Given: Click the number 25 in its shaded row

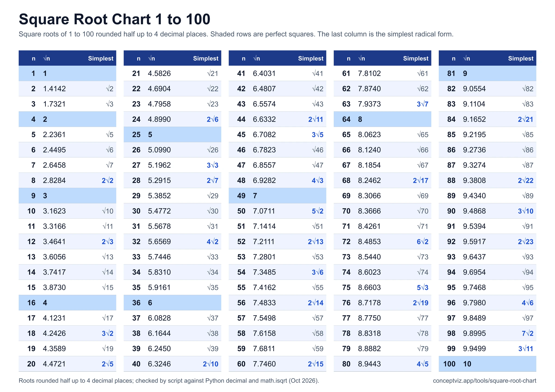Looking at the screenshot, I should point(136,134).
